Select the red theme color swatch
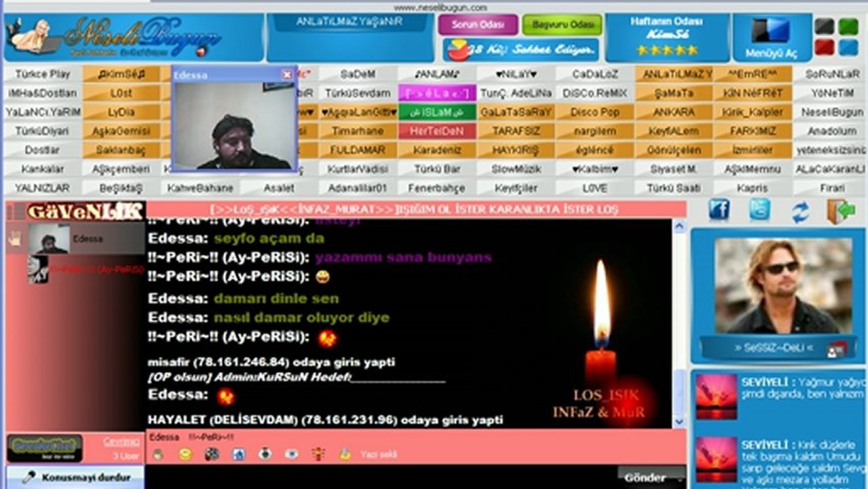This screenshot has width=868, height=489. coord(825,48)
